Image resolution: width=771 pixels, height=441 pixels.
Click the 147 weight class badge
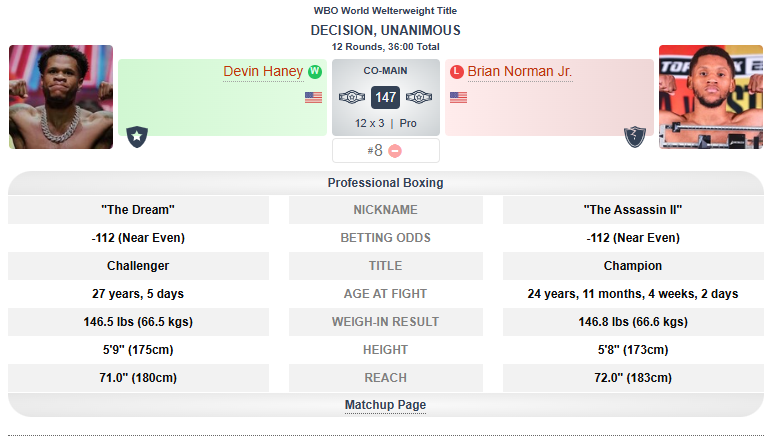pyautogui.click(x=386, y=98)
